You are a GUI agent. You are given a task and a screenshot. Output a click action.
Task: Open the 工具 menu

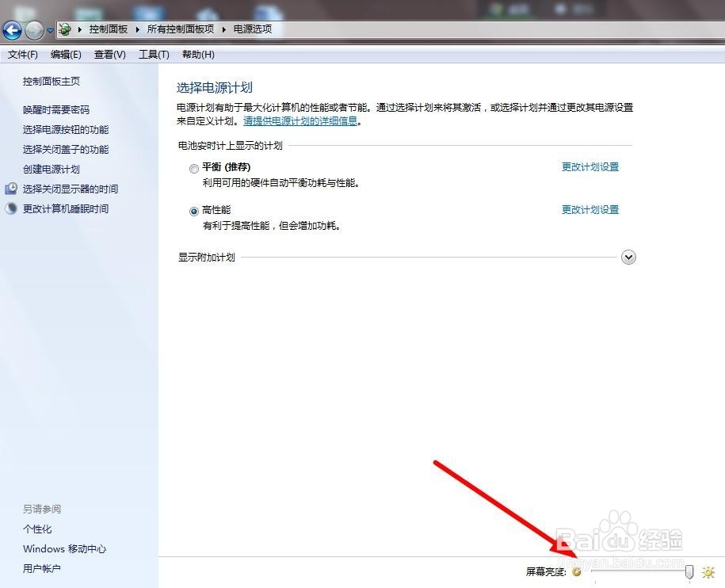tap(153, 54)
